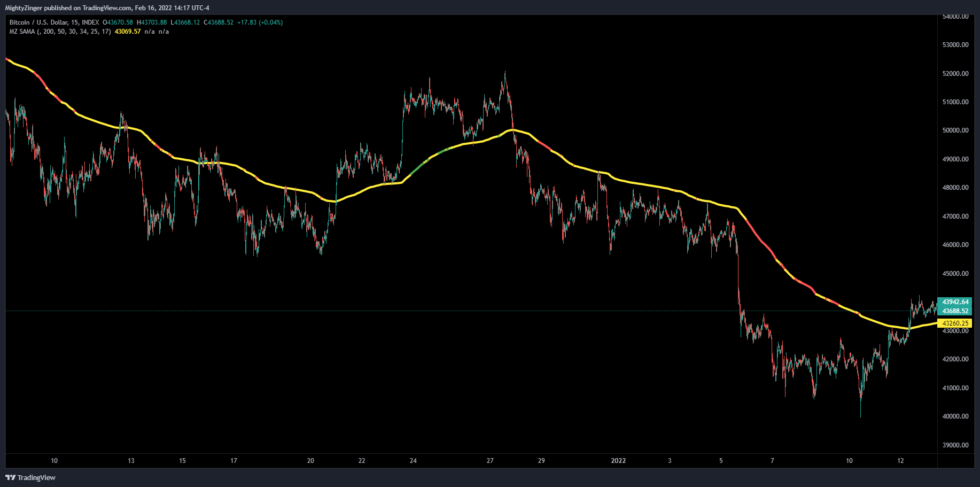Viewport: 980px width, 487px height.
Task: Click date label 5 on time axis
Action: click(721, 461)
